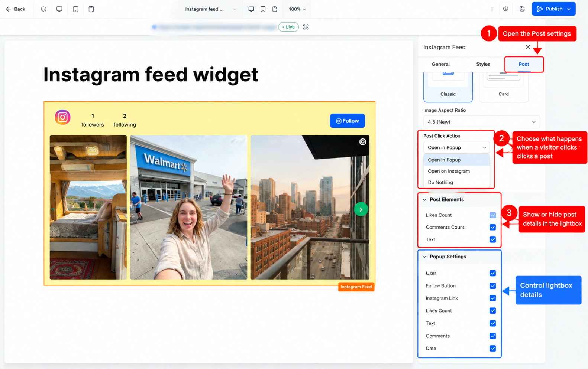Click the icon immediately left of Publish
The width and height of the screenshot is (588, 369).
tap(522, 9)
